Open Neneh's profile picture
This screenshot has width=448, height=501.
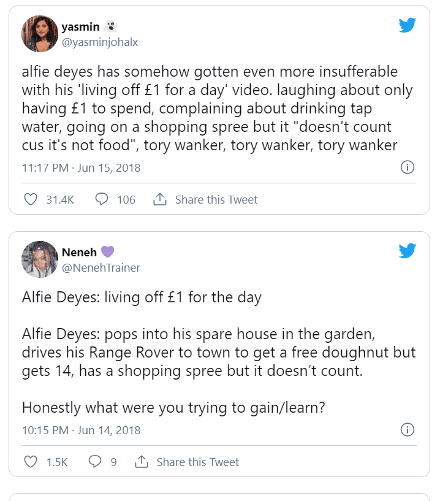(40, 259)
